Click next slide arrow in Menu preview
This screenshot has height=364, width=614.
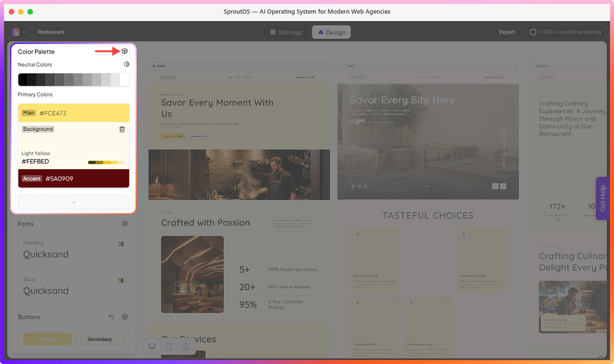[x=503, y=186]
